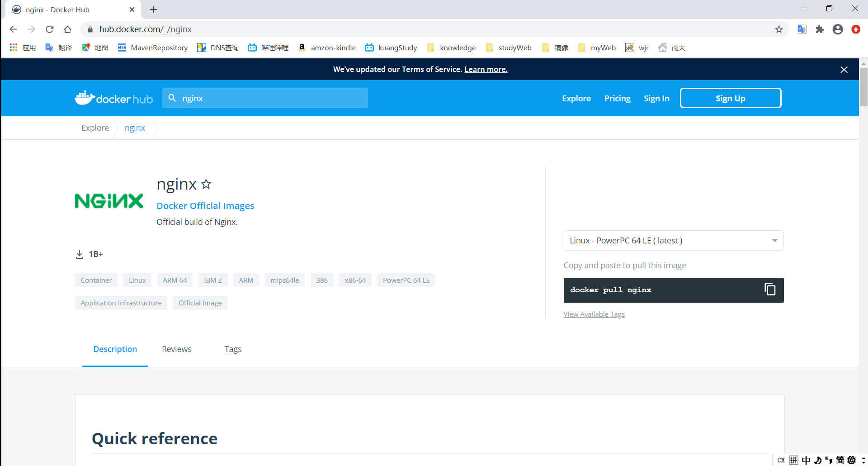Viewport: 868px width, 466px height.
Task: Star the nginx repository
Action: pos(206,184)
